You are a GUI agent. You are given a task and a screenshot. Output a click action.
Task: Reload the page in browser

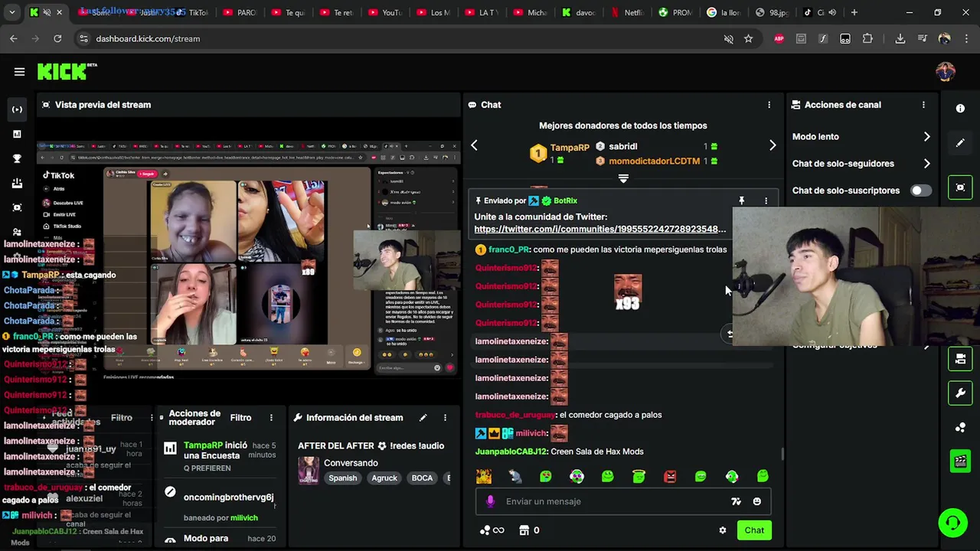tap(57, 38)
